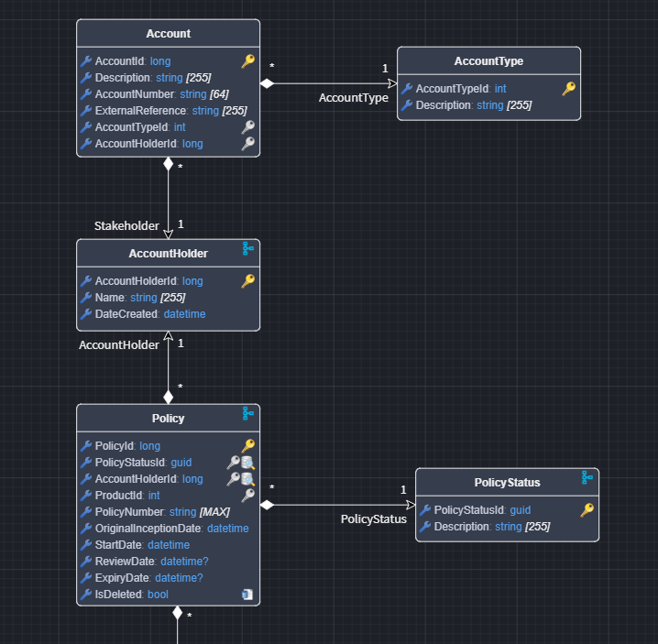Click the index database icon on PolicyStatusId row
The image size is (658, 644).
coord(248,463)
